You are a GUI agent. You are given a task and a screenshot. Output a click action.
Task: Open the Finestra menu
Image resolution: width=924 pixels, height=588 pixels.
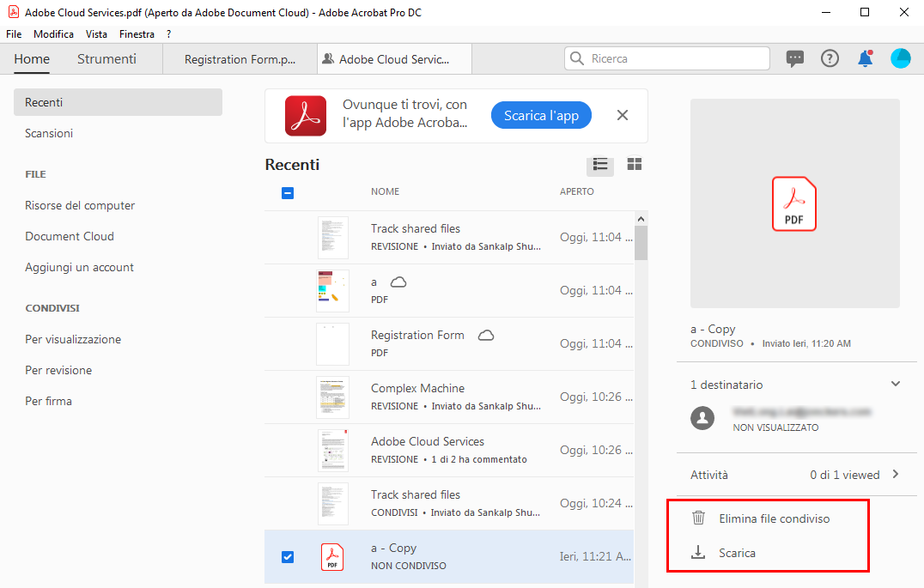[137, 34]
